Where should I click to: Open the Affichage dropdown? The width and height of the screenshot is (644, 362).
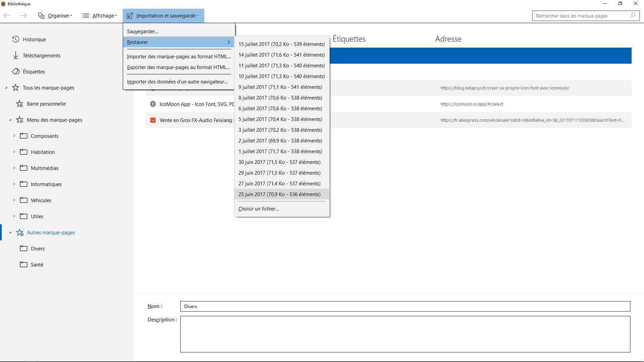(x=100, y=16)
